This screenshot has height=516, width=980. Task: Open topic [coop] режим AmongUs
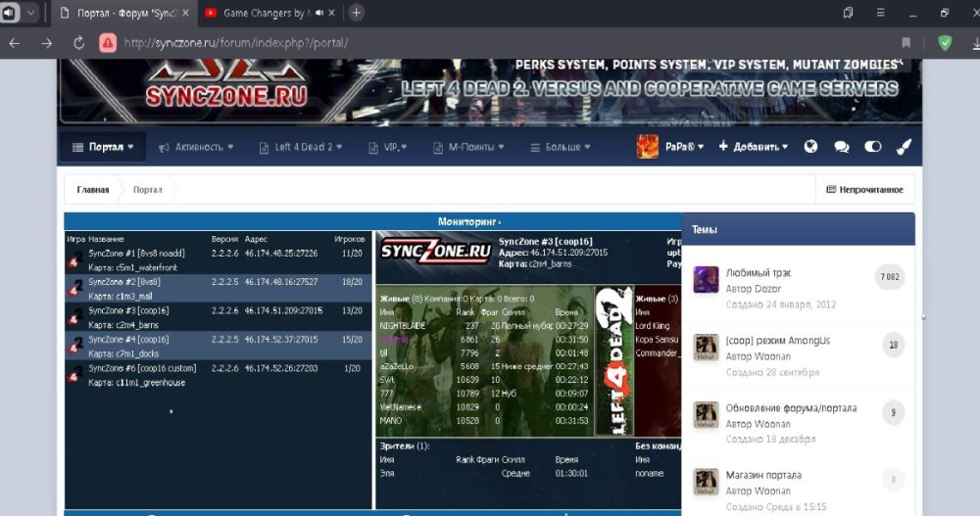(777, 340)
